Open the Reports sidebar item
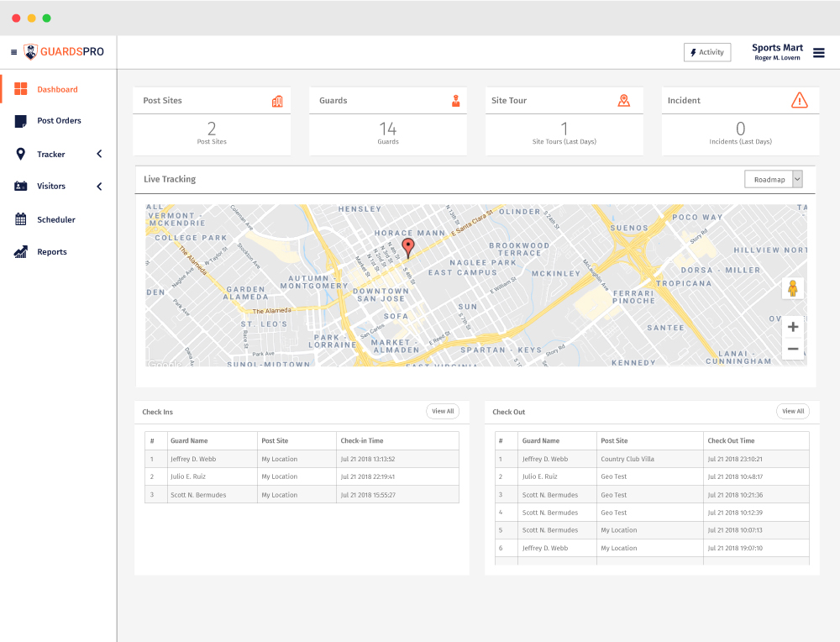Viewport: 840px width, 642px height. 51,252
